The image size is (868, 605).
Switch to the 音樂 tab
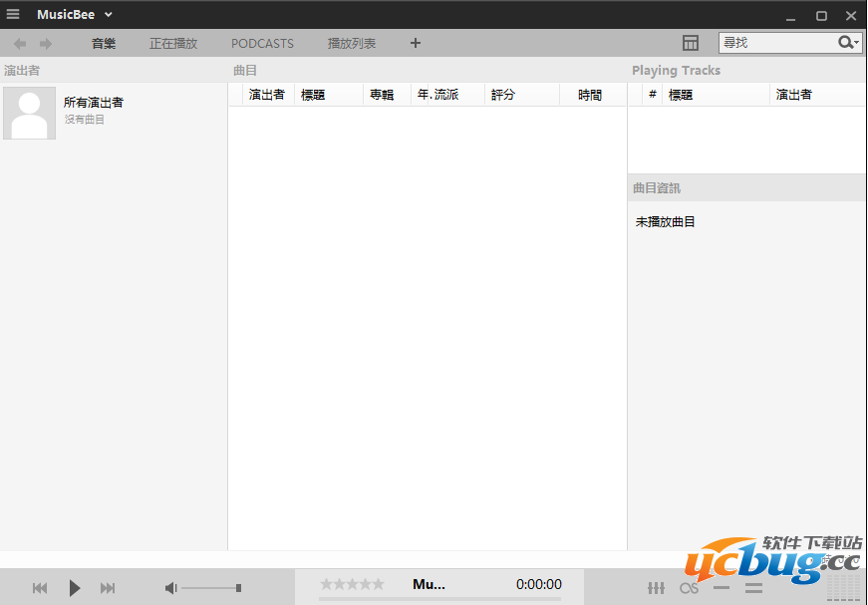coord(104,44)
